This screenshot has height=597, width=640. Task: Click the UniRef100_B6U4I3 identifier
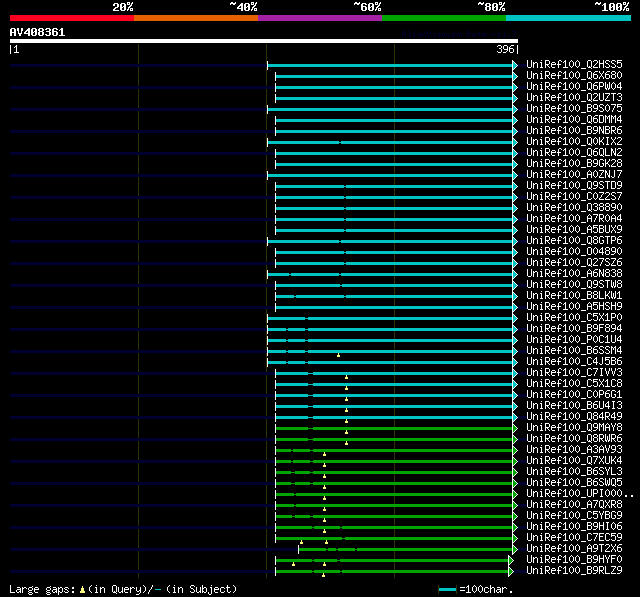tap(574, 406)
